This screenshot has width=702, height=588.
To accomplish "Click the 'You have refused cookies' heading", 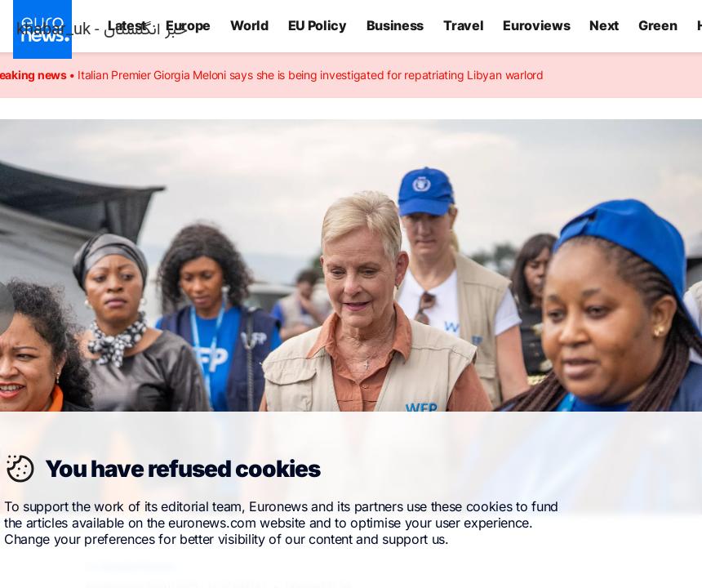I will pos(183,469).
